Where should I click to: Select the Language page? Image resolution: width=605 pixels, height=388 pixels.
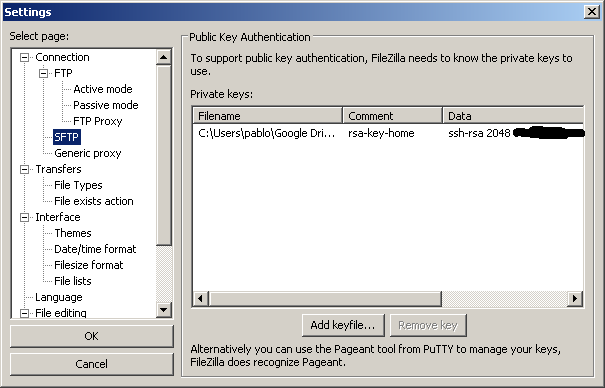coord(59,297)
